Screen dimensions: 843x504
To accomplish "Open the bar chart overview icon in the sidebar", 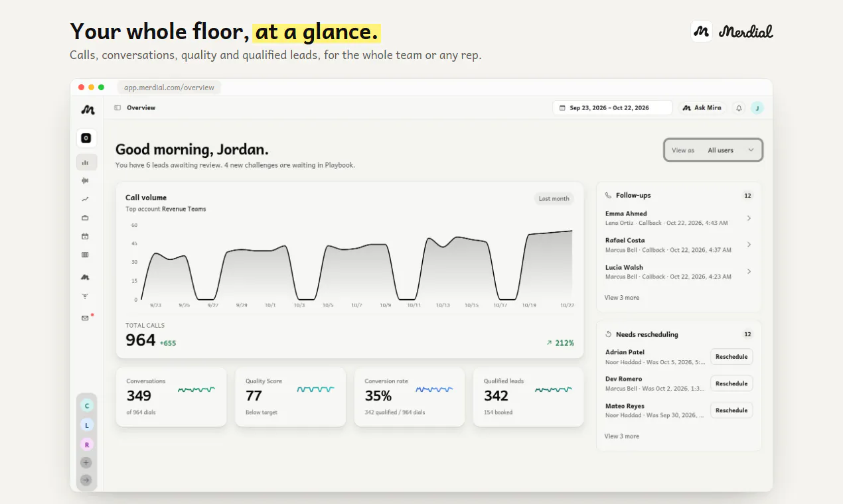I will click(86, 162).
